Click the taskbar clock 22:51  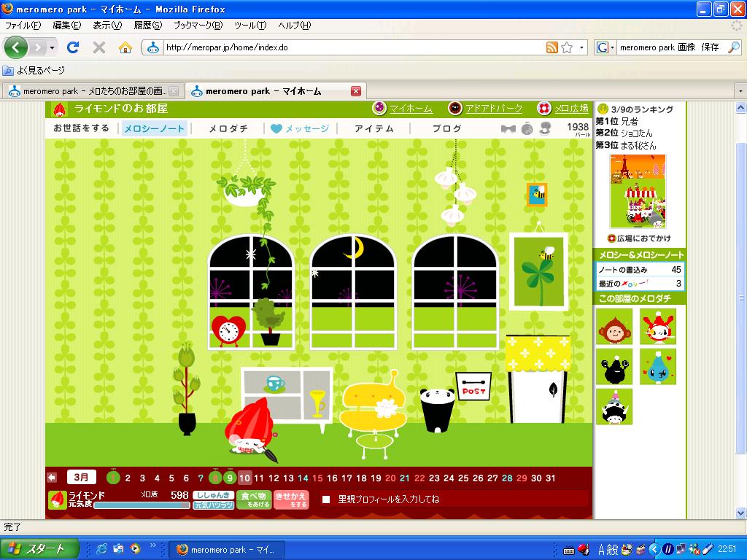tap(727, 549)
